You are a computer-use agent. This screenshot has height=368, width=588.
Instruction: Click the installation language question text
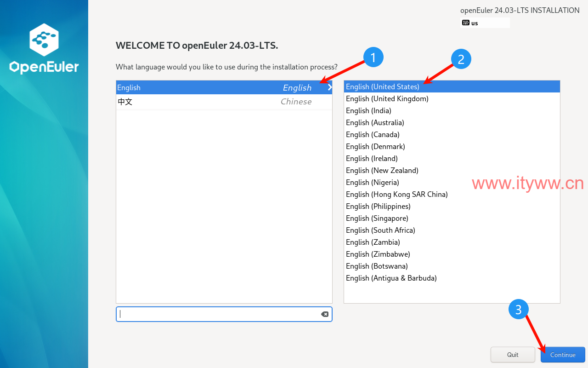pyautogui.click(x=226, y=67)
